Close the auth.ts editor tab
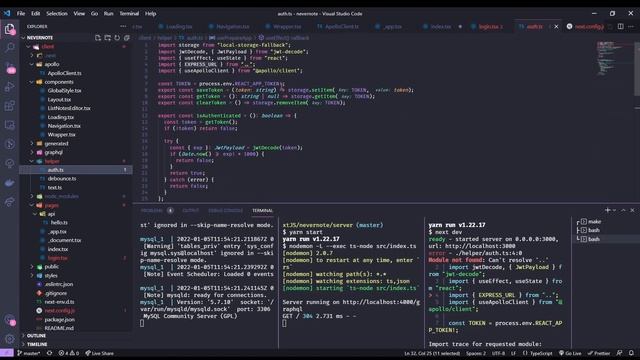This screenshot has height=360, width=640. [x=556, y=27]
